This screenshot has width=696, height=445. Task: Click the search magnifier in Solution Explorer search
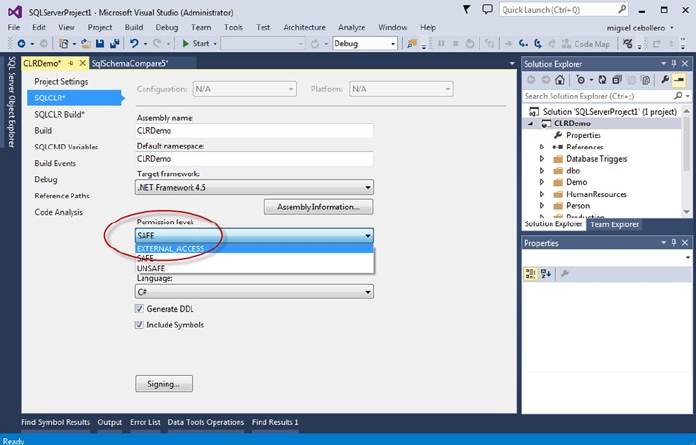click(678, 96)
